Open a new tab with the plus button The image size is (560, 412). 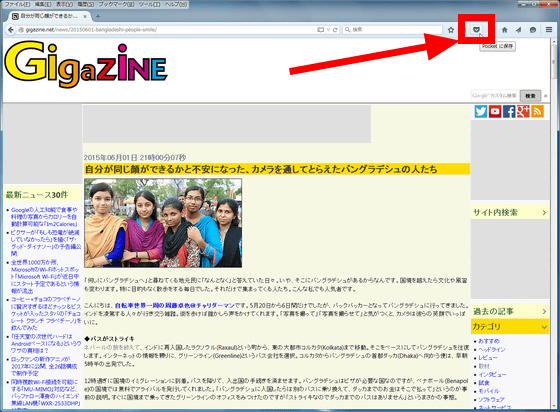(98, 16)
